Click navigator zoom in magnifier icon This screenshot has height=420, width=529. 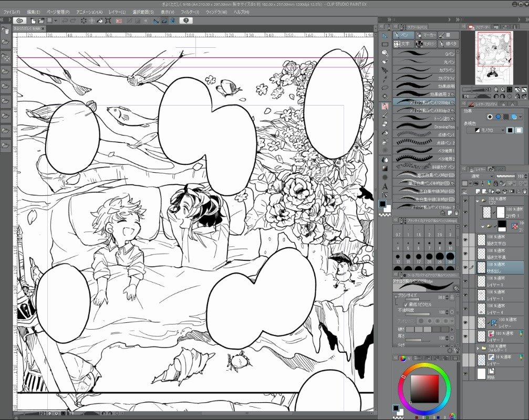point(502,90)
